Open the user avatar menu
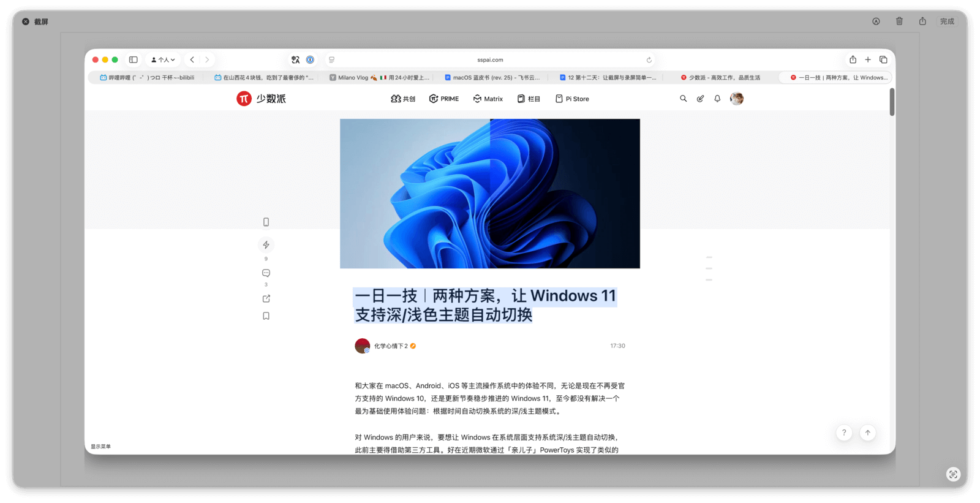The width and height of the screenshot is (980, 503). coord(737,99)
